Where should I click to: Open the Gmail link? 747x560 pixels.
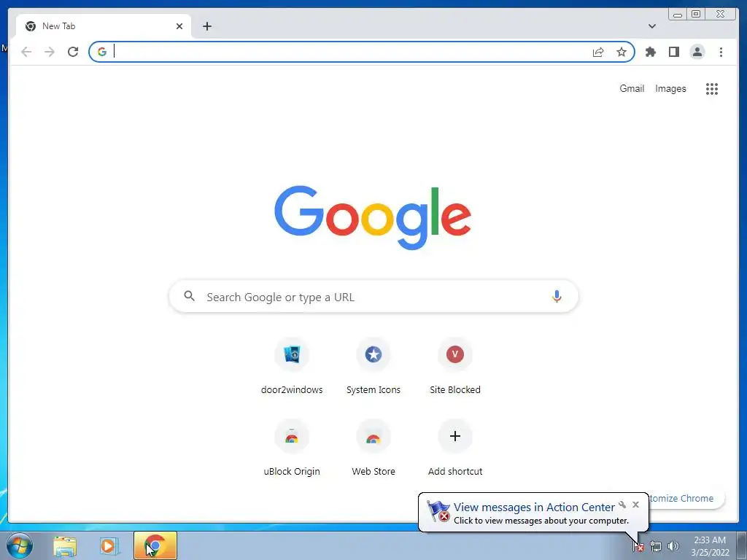click(x=632, y=88)
